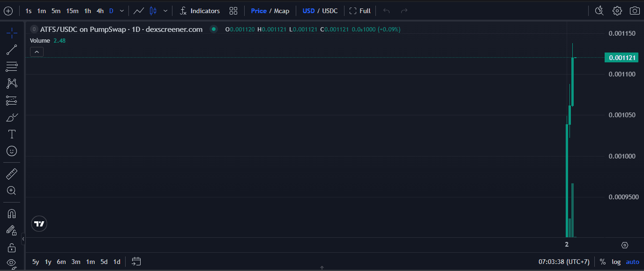Switch interval to 1s
Viewport: 644px width, 271px height.
coord(29,11)
